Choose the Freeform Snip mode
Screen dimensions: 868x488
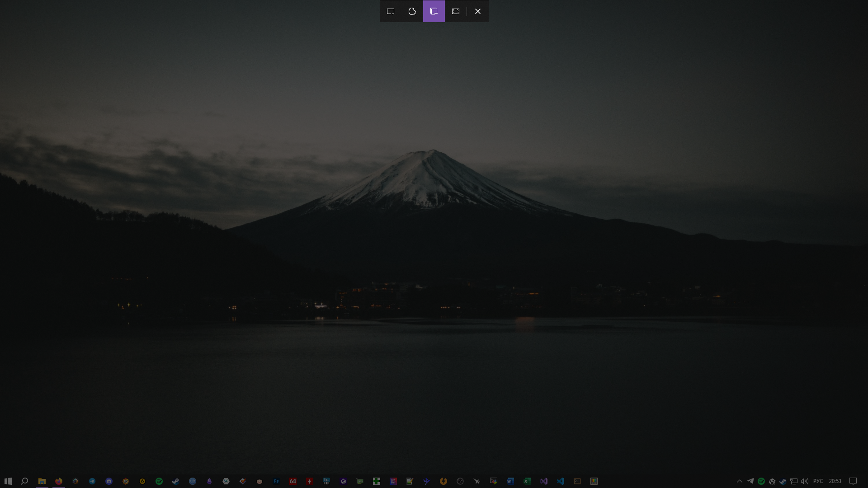pos(412,11)
